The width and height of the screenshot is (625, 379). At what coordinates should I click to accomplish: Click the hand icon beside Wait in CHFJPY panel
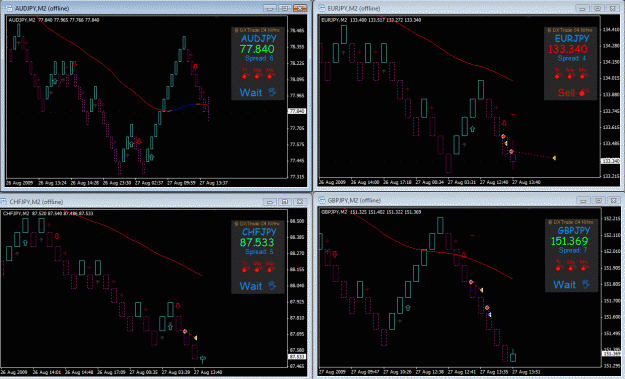click(x=272, y=285)
